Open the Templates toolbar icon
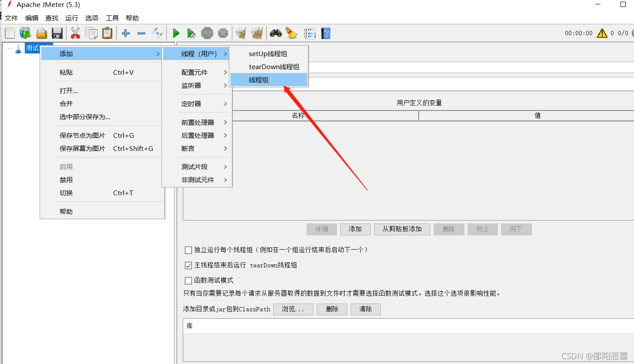 click(25, 33)
